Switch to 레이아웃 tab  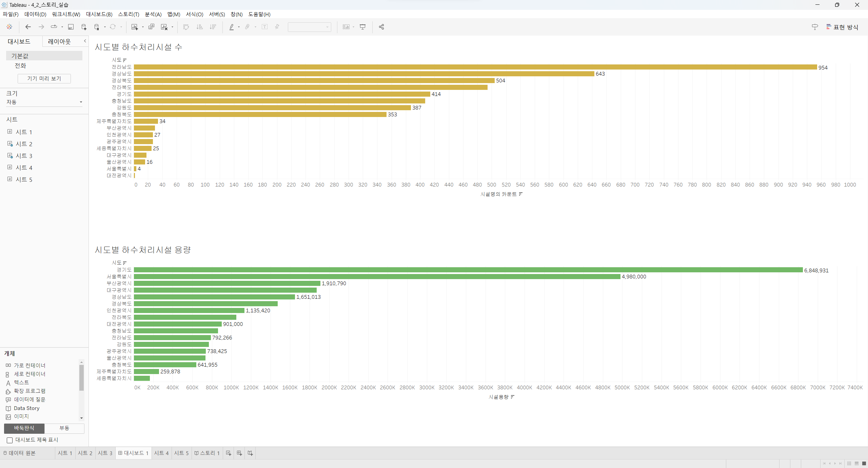coord(59,41)
